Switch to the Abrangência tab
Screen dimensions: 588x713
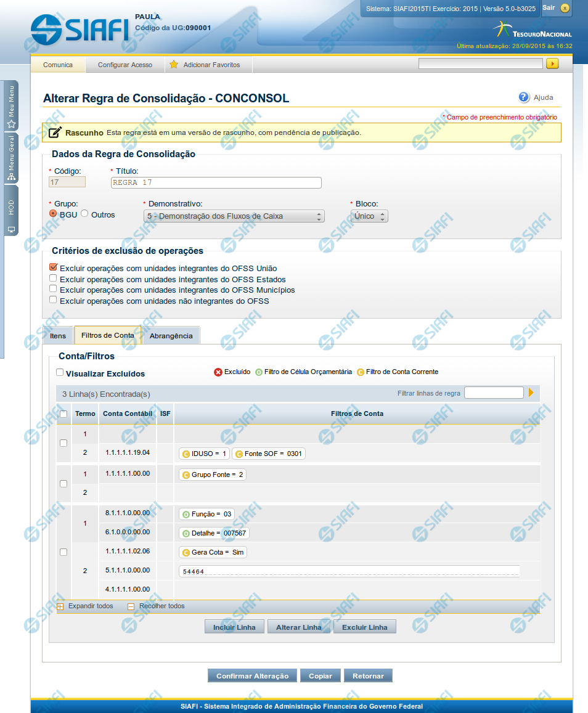click(171, 336)
